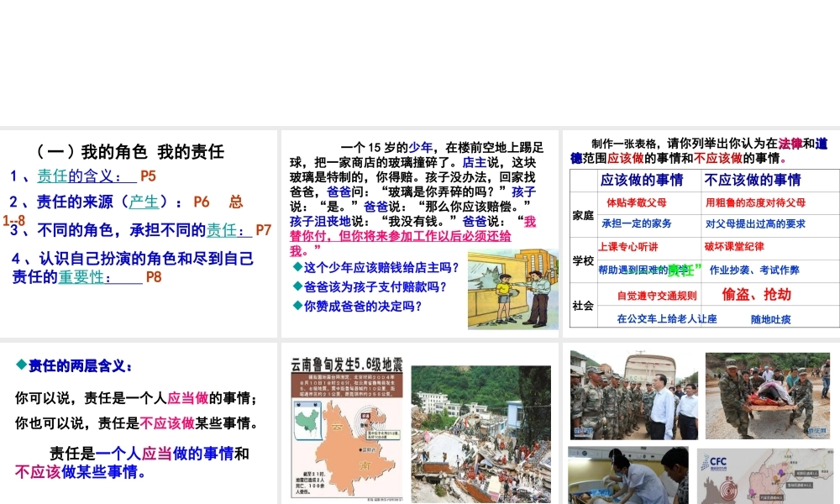
Task: Select the heading 责任的两层含义
Action: pos(79,365)
